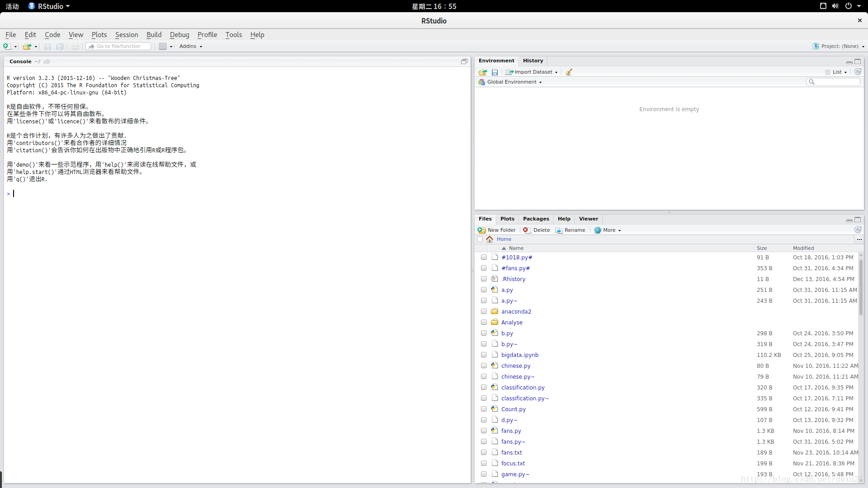This screenshot has height=488, width=868.
Task: Check the box for #1018.py#
Action: 484,257
